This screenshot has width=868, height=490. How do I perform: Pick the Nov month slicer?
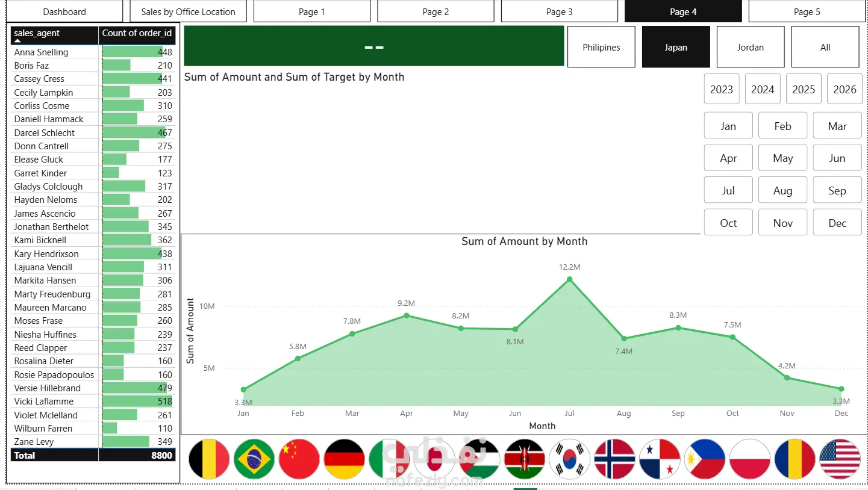coord(783,223)
